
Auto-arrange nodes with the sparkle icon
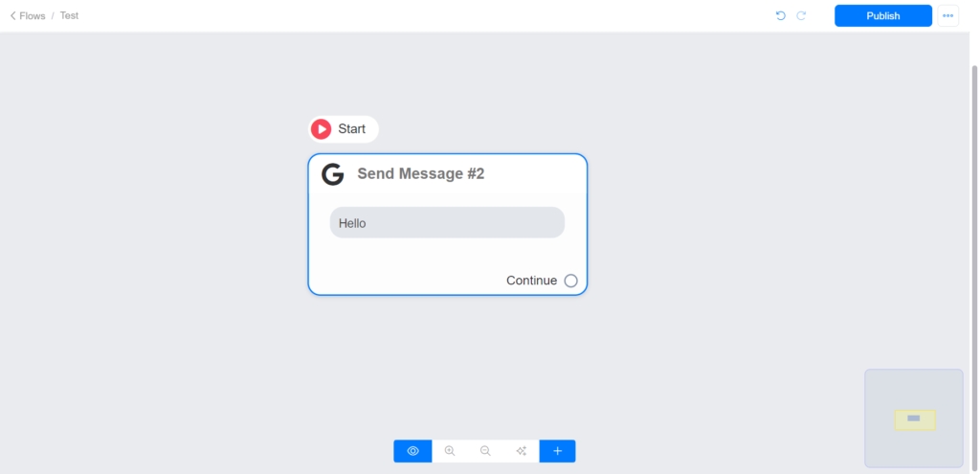pos(522,451)
